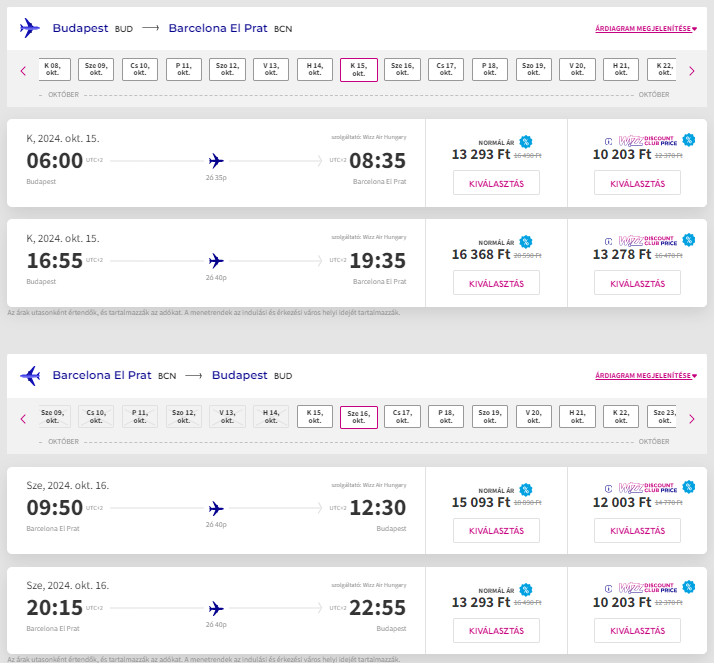Click the discount percent badge on the 13 293 Ft 06:00 fare
Viewport: 714px width, 663px height.
click(x=525, y=142)
